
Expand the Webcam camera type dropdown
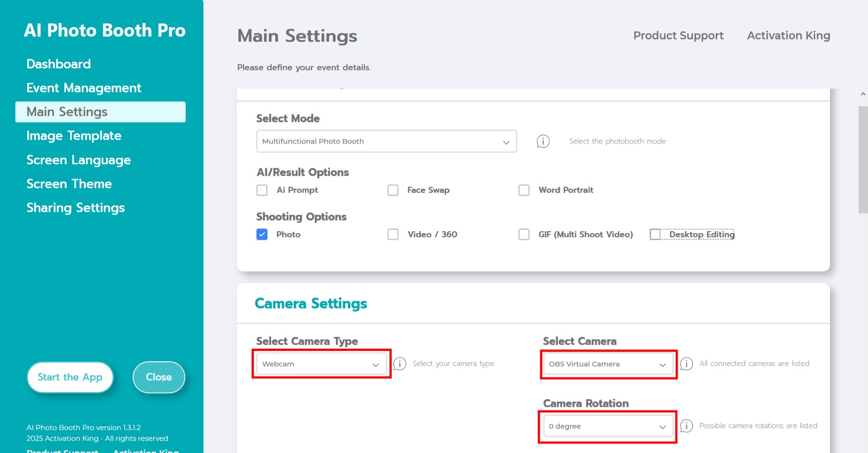[321, 364]
